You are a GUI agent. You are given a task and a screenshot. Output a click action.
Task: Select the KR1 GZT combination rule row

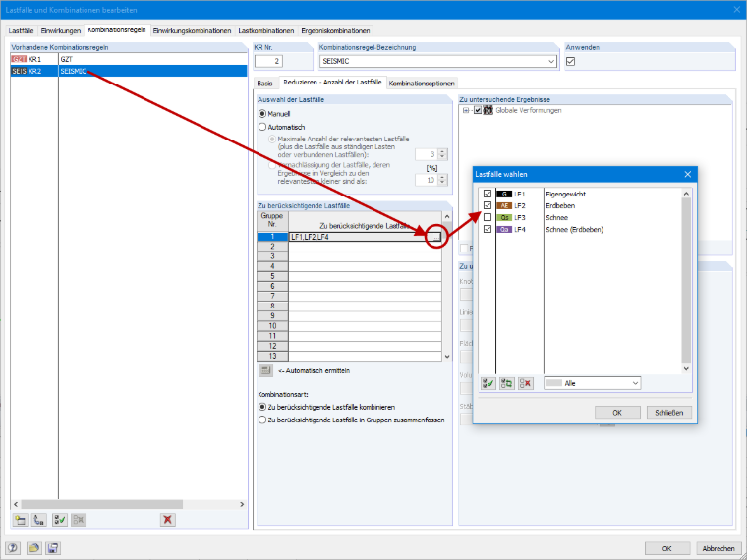pos(129,60)
